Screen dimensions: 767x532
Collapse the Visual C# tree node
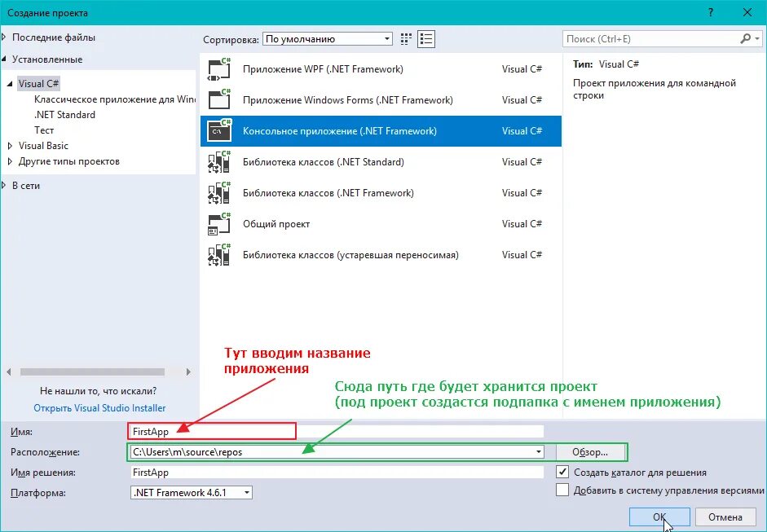click(x=10, y=84)
